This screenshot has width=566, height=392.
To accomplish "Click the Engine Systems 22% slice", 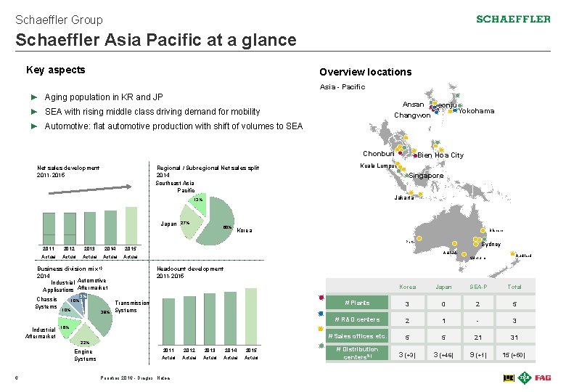I will click(x=85, y=335).
